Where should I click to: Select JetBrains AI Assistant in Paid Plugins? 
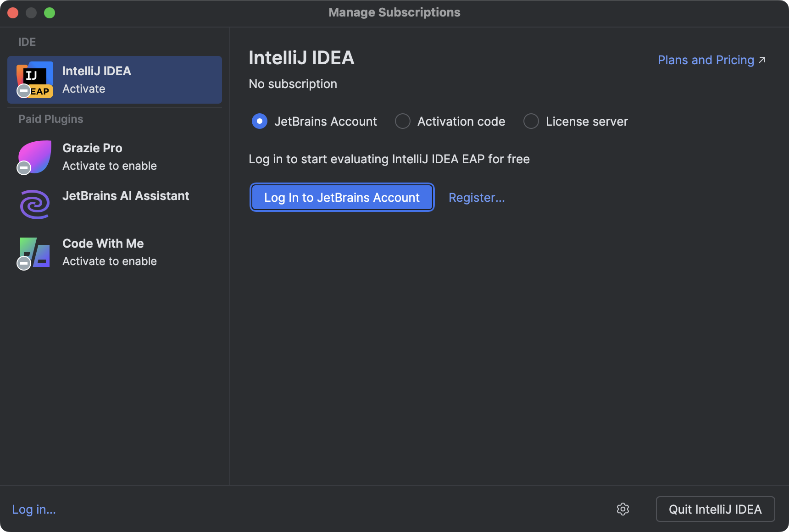(126, 196)
